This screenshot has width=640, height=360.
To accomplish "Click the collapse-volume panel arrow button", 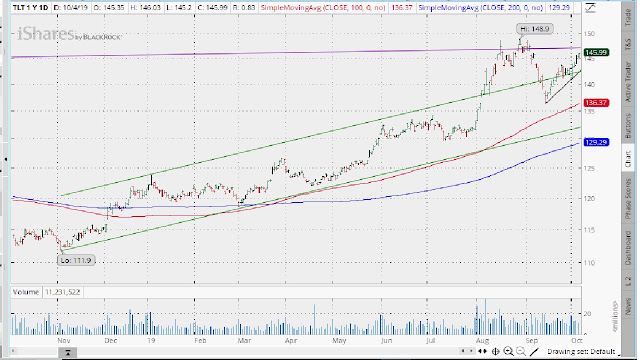I will coord(68,352).
